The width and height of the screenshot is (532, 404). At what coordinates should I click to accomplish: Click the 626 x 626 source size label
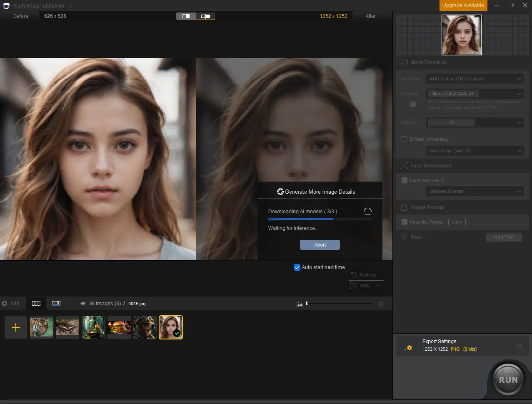coord(55,16)
